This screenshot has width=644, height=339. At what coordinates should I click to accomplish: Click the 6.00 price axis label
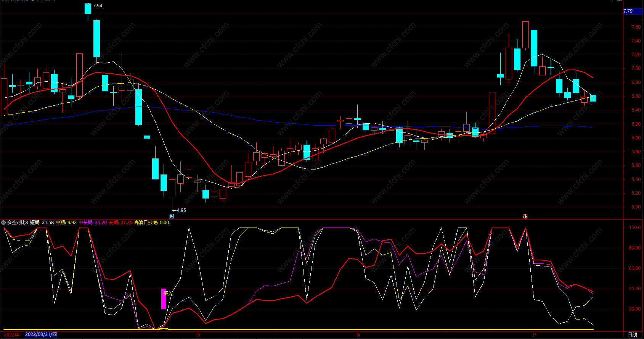point(636,138)
